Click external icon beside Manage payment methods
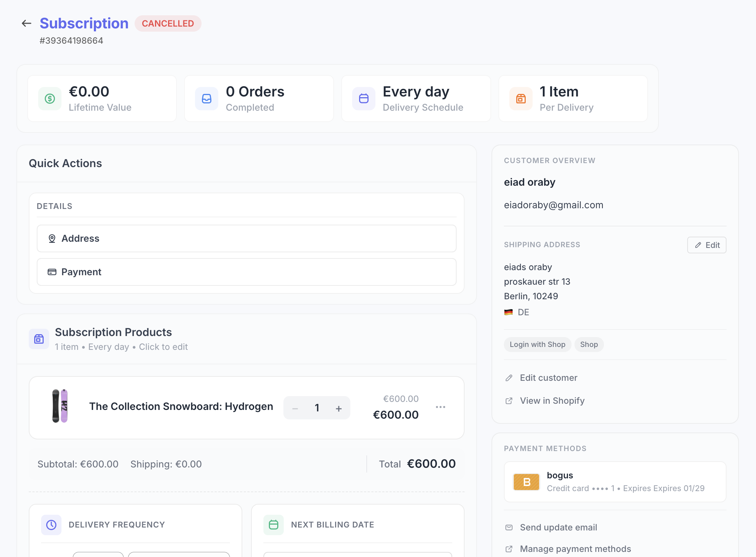756x557 pixels. [x=509, y=549]
